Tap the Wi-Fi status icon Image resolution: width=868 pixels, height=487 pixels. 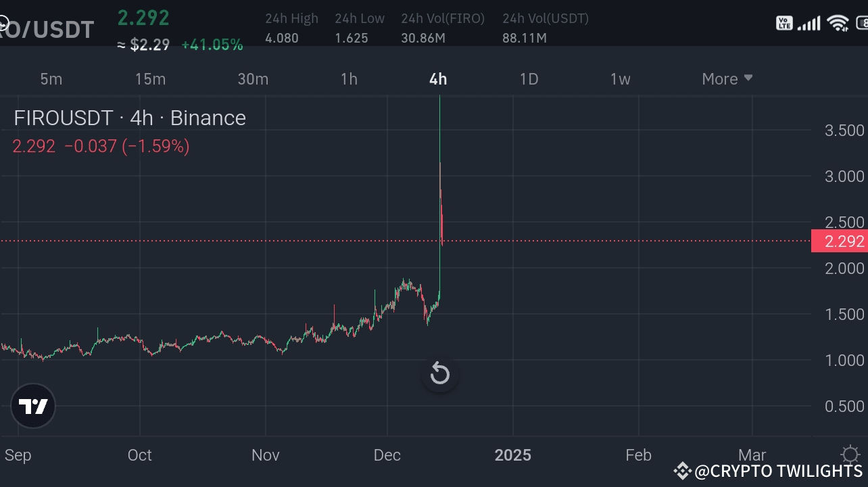point(838,22)
